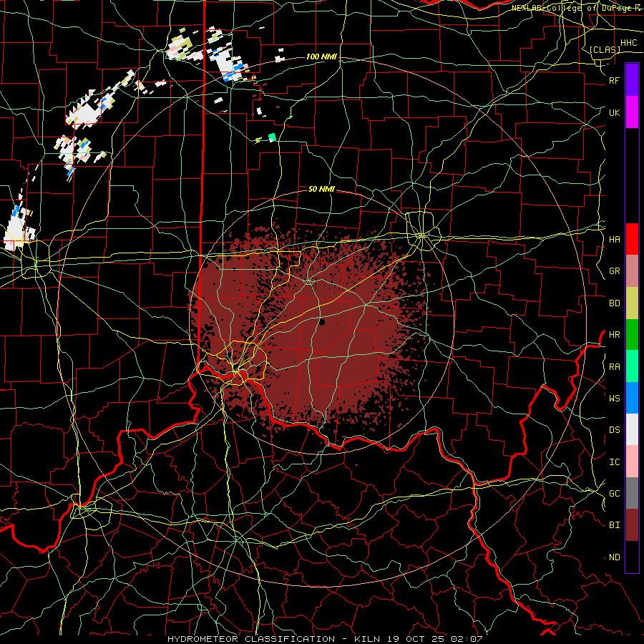Click the blue WS legend color swatch
The height and width of the screenshot is (644, 644).
pyautogui.click(x=632, y=398)
